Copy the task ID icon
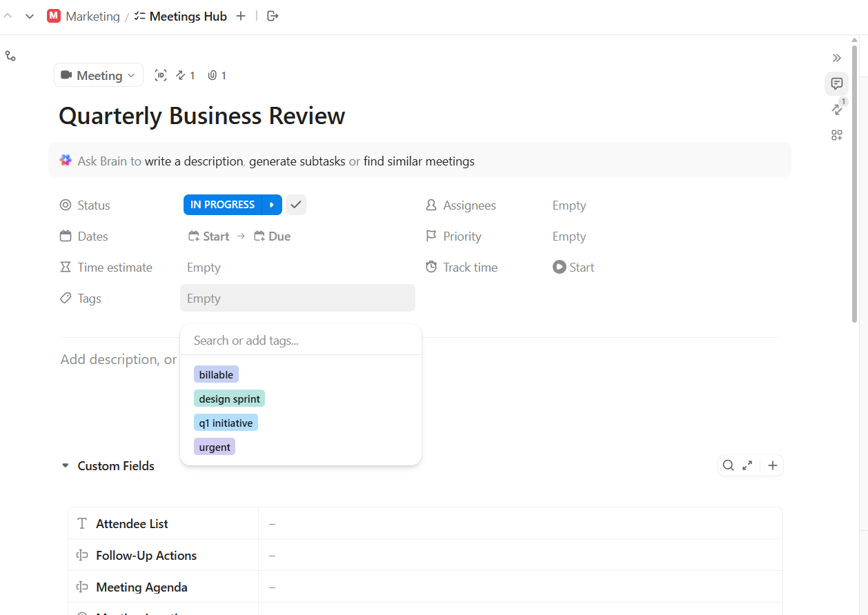 pyautogui.click(x=161, y=75)
